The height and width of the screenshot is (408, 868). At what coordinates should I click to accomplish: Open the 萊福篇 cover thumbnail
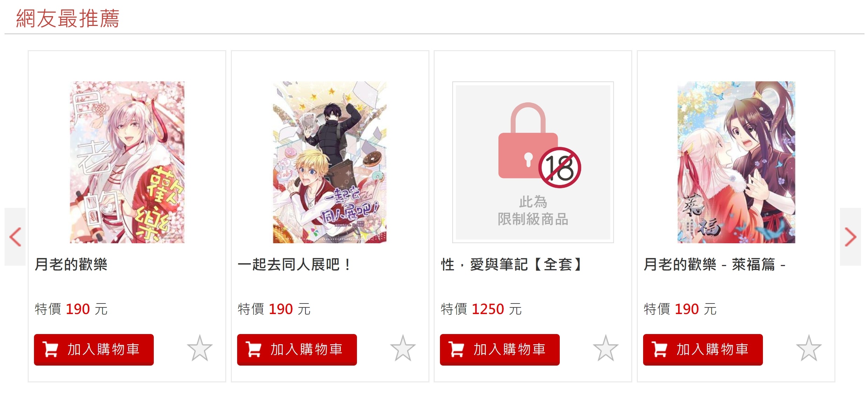[736, 162]
